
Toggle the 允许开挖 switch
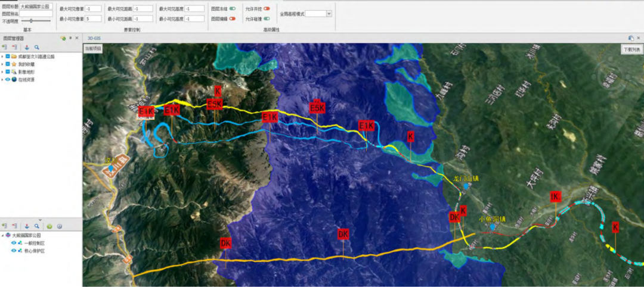[x=266, y=9]
